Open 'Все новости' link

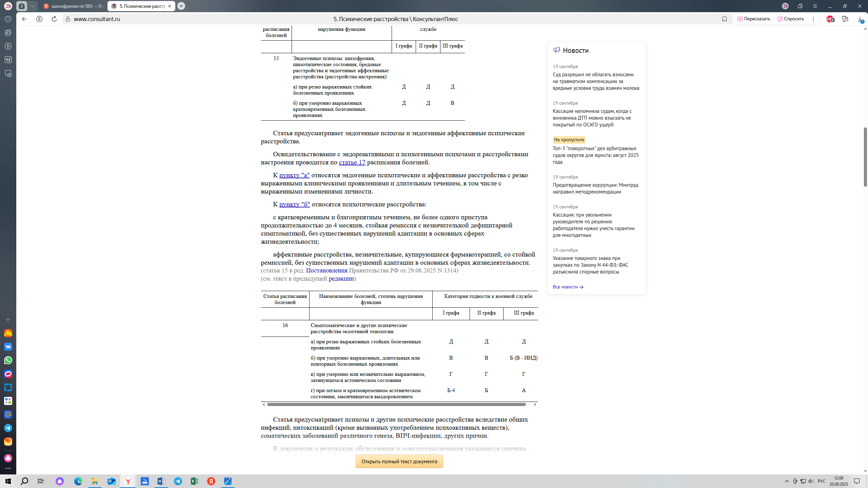click(568, 287)
